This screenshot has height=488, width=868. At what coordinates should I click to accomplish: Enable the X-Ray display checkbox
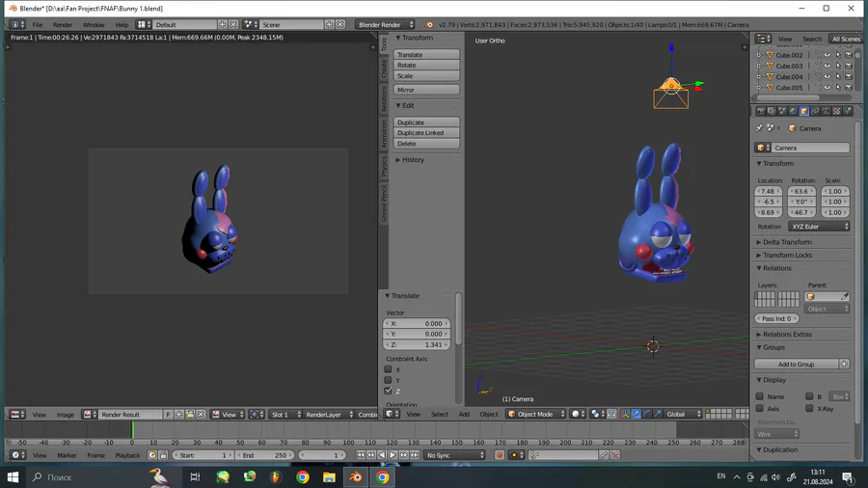pos(809,408)
